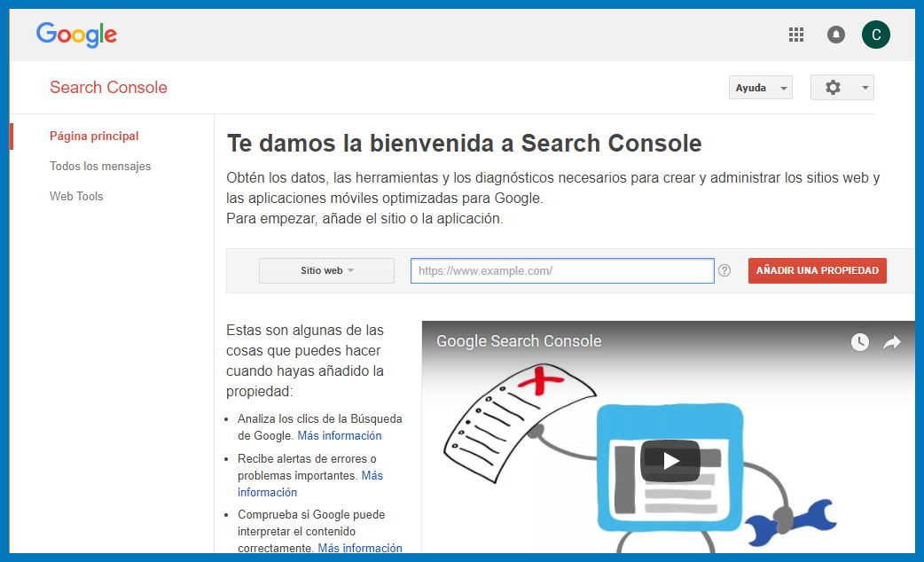Open Más información about alertas de errores
Image resolution: width=924 pixels, height=562 pixels.
point(310,484)
